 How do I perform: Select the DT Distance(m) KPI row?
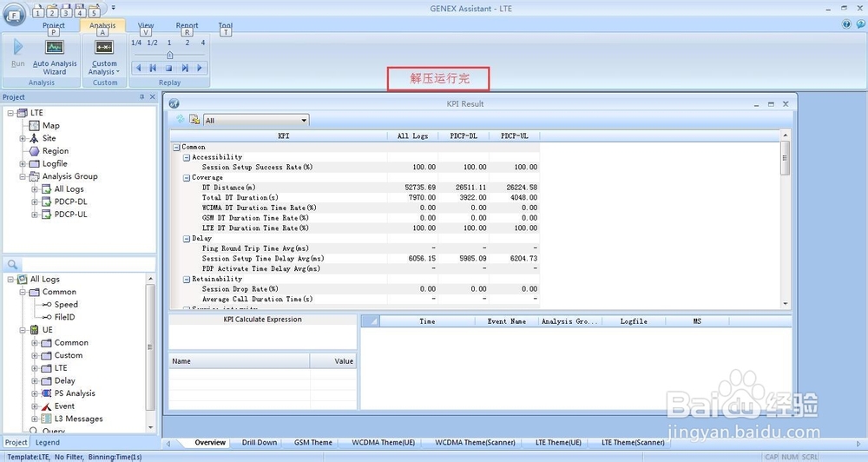354,188
